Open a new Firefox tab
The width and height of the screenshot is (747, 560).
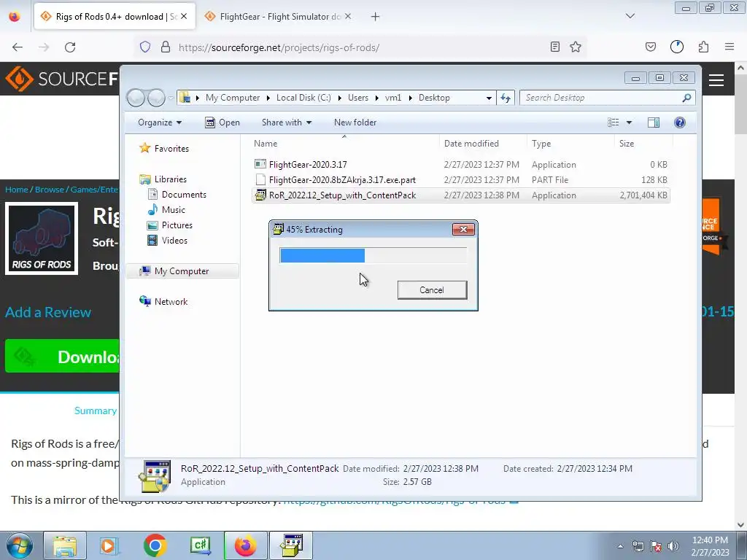(x=376, y=17)
